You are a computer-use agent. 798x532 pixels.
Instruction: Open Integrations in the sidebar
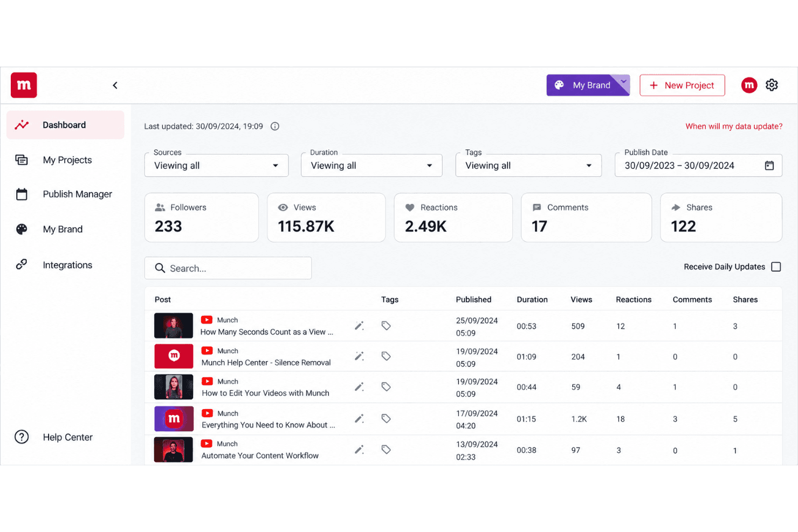click(65, 265)
